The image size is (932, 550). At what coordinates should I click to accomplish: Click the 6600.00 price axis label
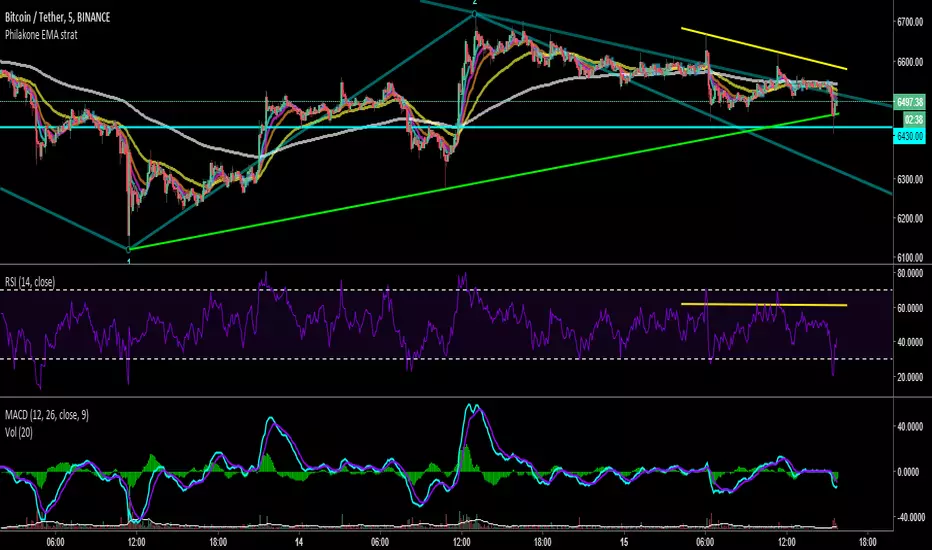(x=910, y=62)
